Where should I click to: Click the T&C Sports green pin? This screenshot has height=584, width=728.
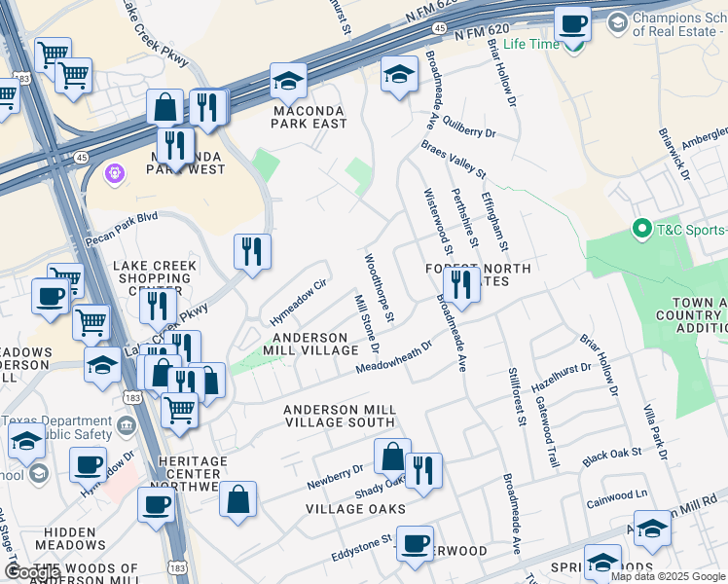point(641,230)
